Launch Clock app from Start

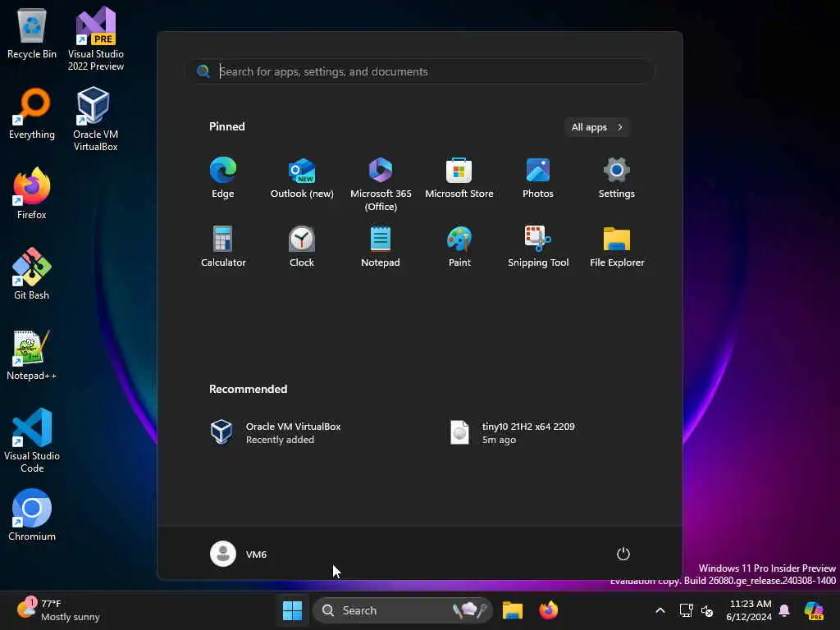(x=302, y=247)
